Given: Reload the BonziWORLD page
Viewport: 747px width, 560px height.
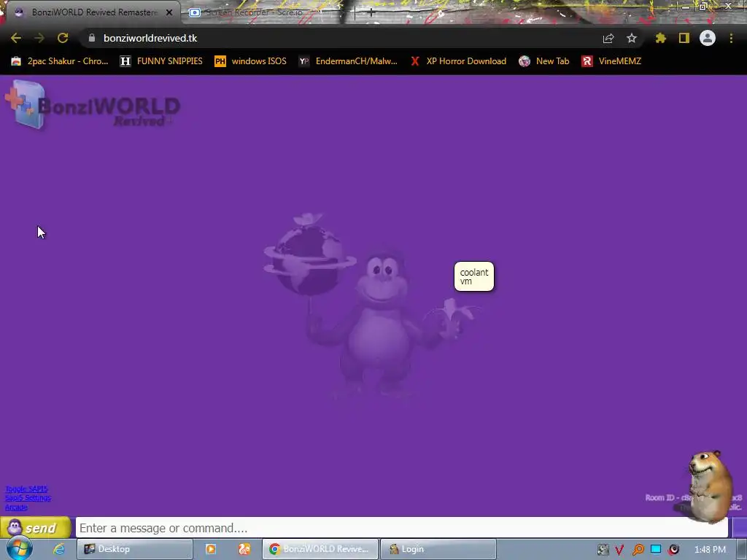Looking at the screenshot, I should click(x=63, y=38).
